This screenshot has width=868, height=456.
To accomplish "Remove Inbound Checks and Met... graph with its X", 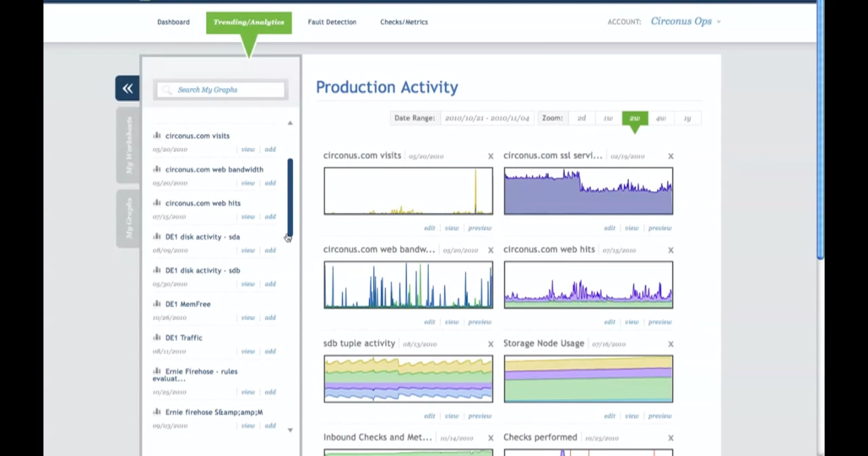I will pyautogui.click(x=491, y=438).
